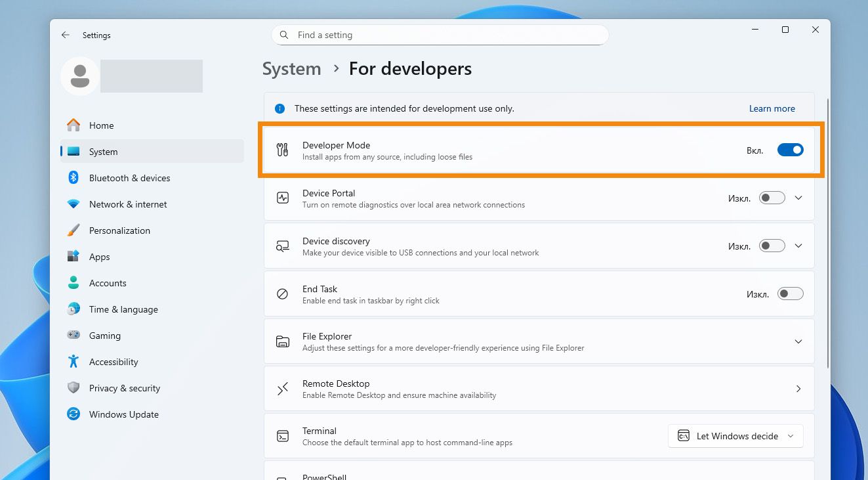This screenshot has height=480, width=868.
Task: Open Bluetooth & devices settings
Action: click(x=129, y=178)
